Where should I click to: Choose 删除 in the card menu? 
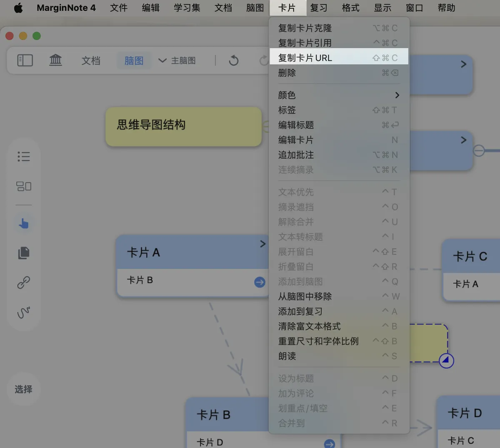339,72
